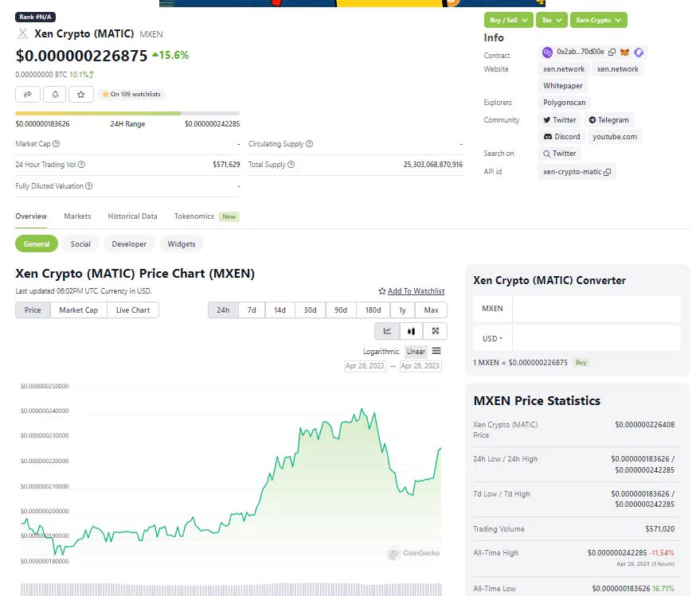The height and width of the screenshot is (596, 700).
Task: Click the chart start date field
Action: (366, 366)
